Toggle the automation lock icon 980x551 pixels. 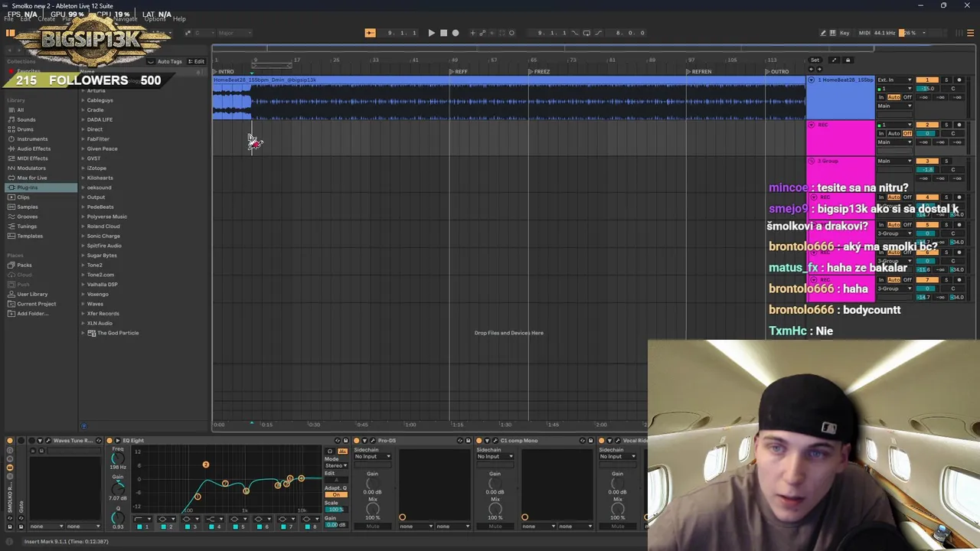(x=848, y=60)
